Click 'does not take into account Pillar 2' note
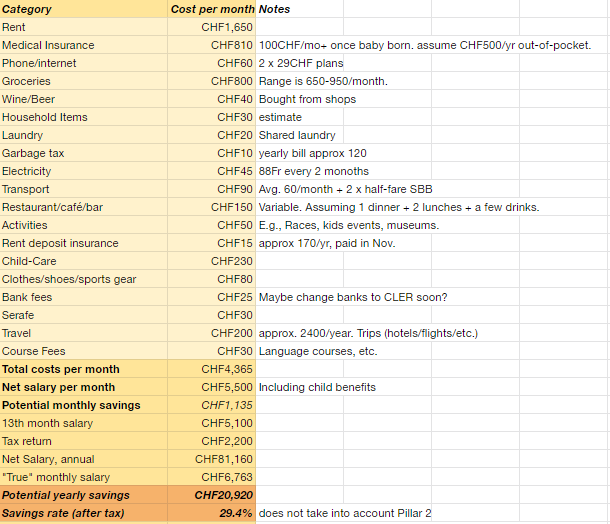The height and width of the screenshot is (524, 610). [x=345, y=513]
